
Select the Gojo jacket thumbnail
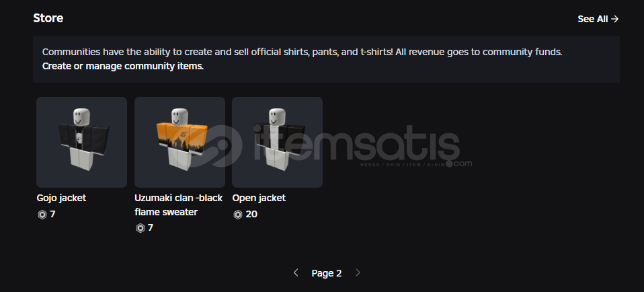(x=81, y=142)
